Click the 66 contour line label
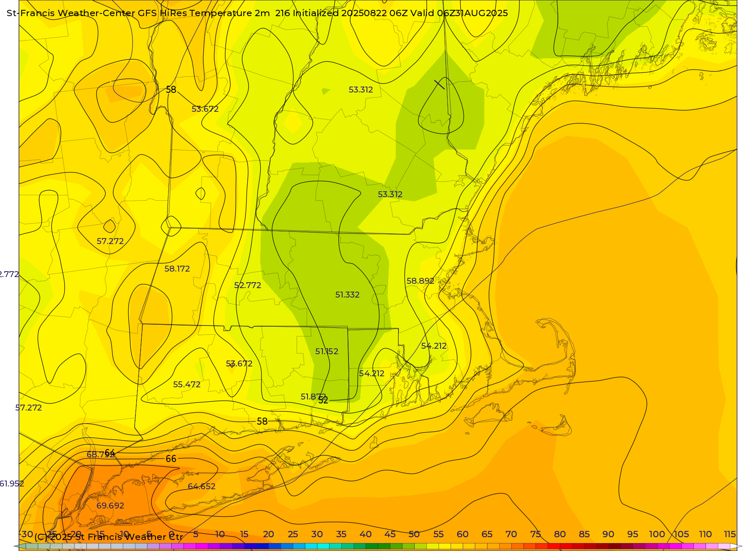756x551 pixels. [x=171, y=459]
